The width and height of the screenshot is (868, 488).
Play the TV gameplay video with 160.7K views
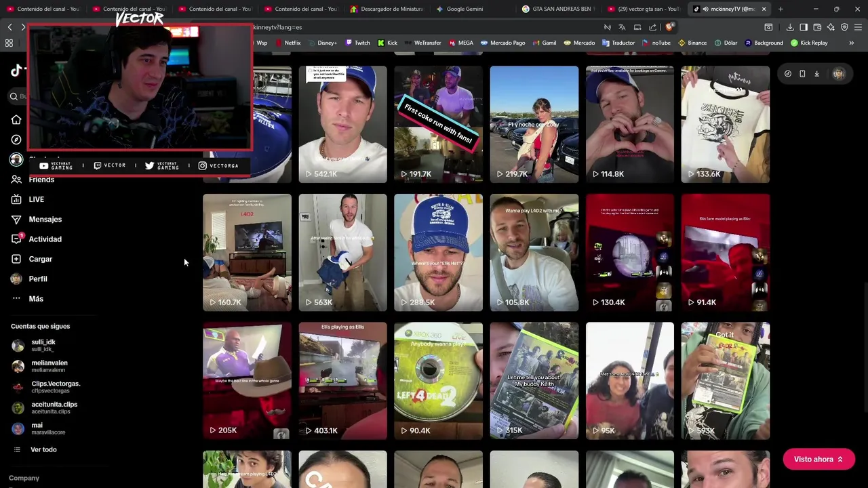point(247,253)
